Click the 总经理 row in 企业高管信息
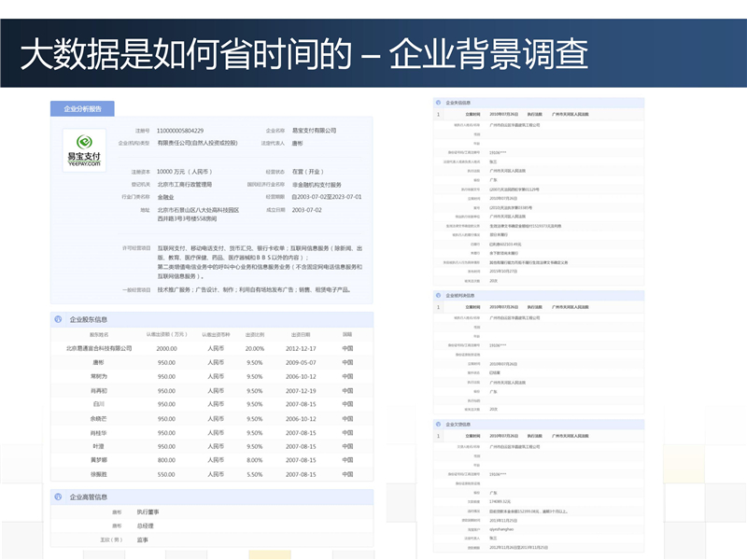This screenshot has width=747, height=560. coord(148,525)
